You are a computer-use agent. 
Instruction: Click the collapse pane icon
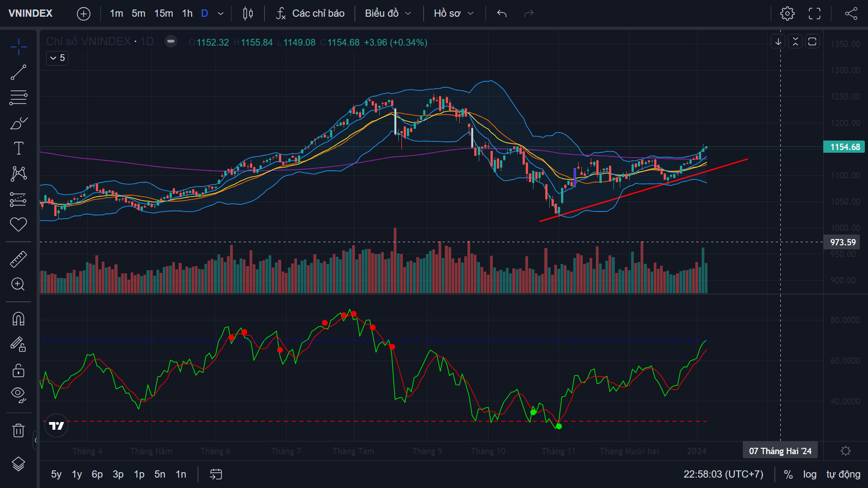click(795, 42)
